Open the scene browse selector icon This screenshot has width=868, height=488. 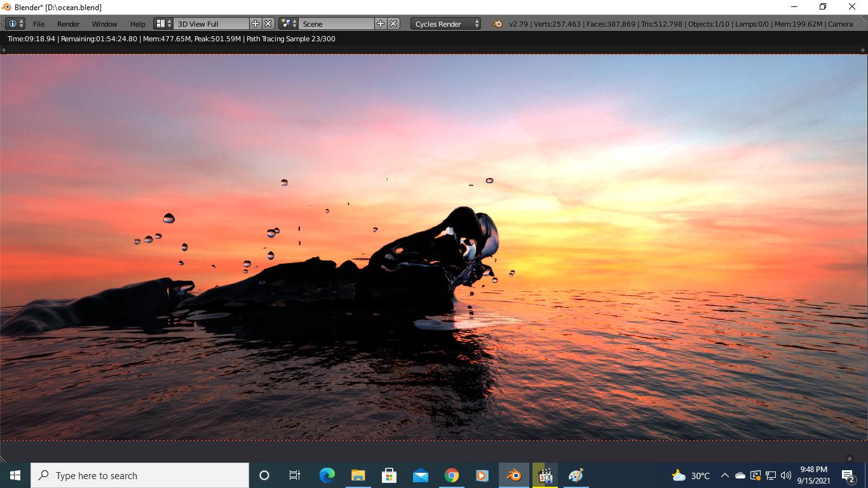[x=289, y=24]
